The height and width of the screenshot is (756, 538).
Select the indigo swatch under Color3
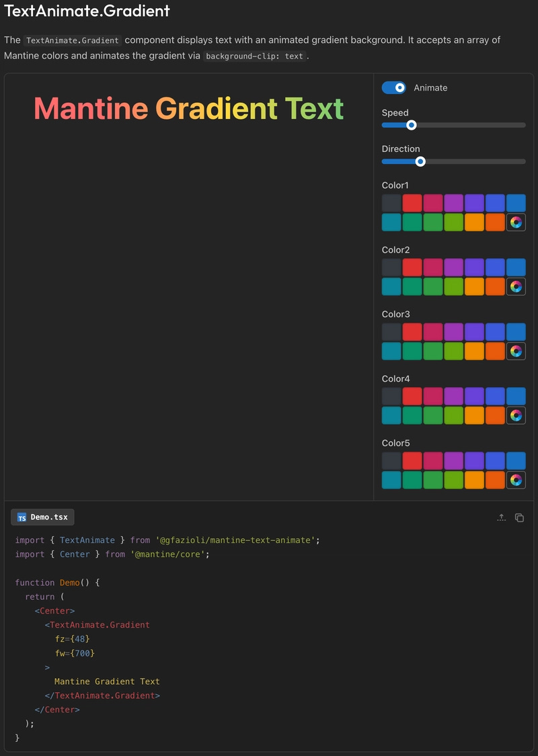click(x=495, y=332)
